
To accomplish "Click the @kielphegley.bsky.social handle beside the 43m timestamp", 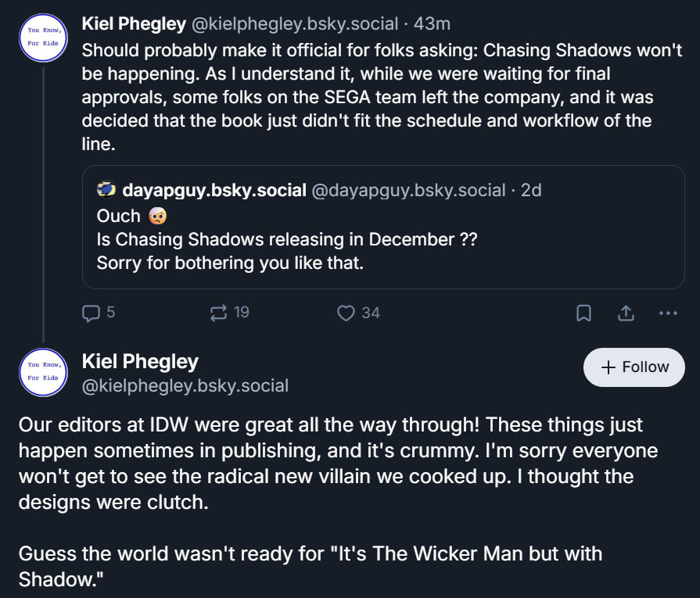I will [x=294, y=24].
